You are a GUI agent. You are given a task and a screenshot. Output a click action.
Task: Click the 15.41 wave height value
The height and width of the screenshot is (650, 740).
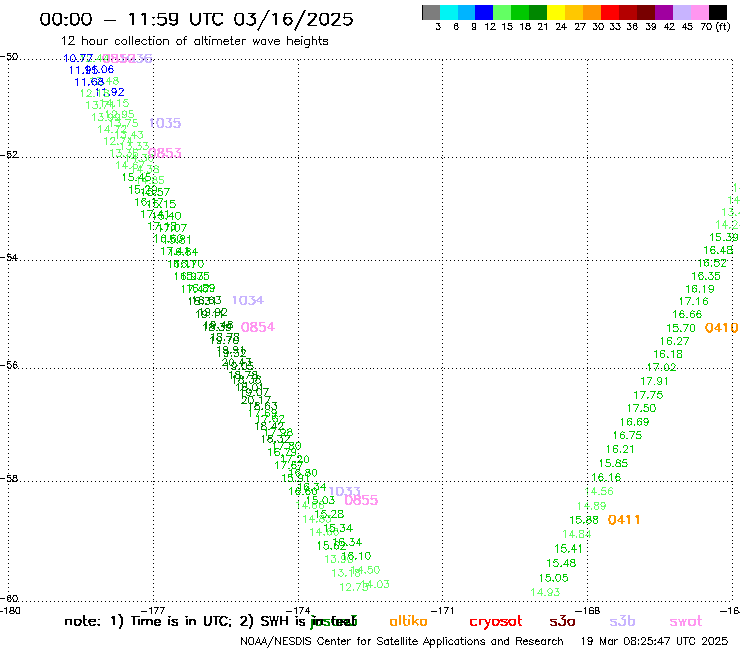coord(568,549)
